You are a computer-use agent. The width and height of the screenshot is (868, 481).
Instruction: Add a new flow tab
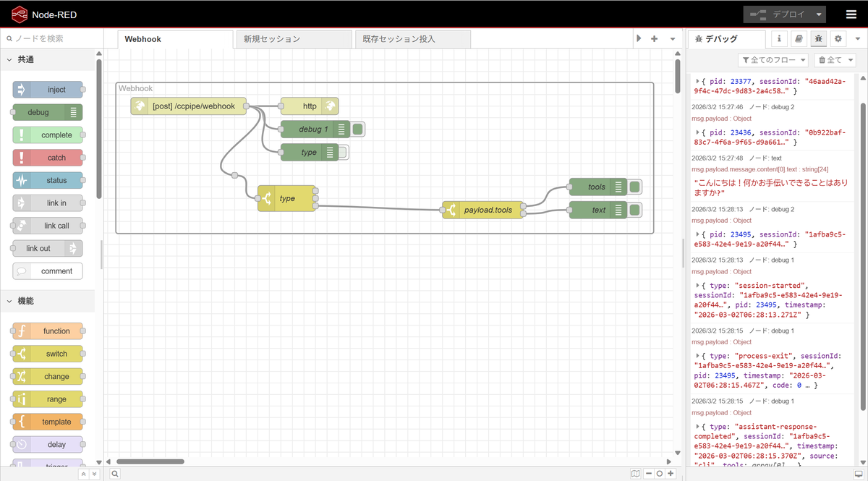pos(655,38)
